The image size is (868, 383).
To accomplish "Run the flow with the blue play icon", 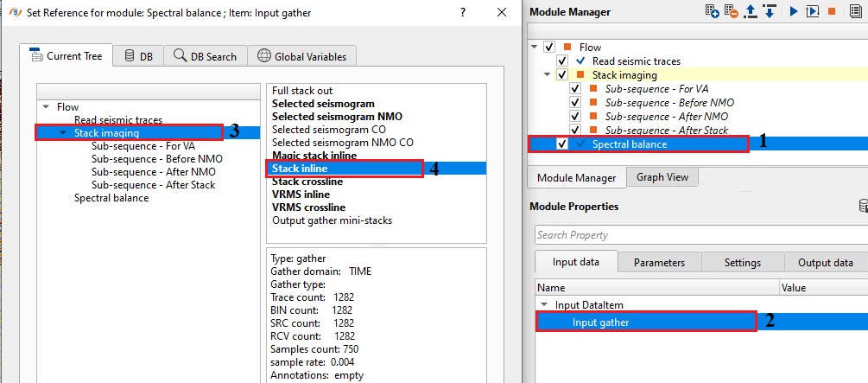I will point(793,11).
